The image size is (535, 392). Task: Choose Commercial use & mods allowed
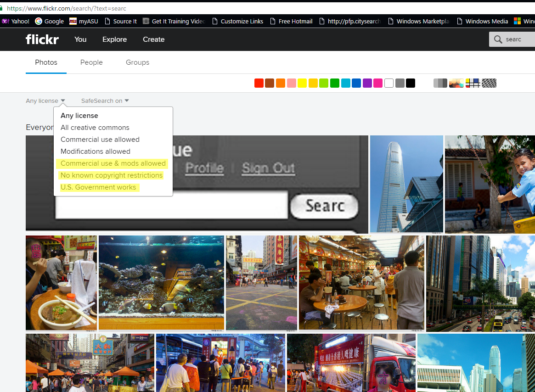113,163
